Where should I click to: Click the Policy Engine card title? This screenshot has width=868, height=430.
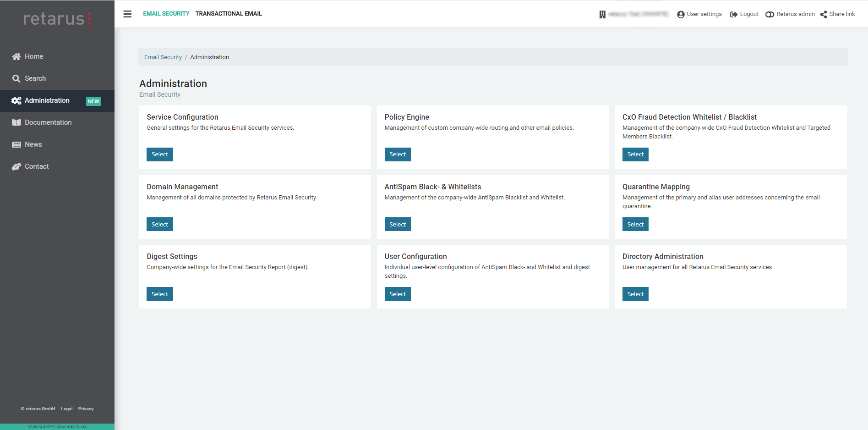click(x=407, y=117)
